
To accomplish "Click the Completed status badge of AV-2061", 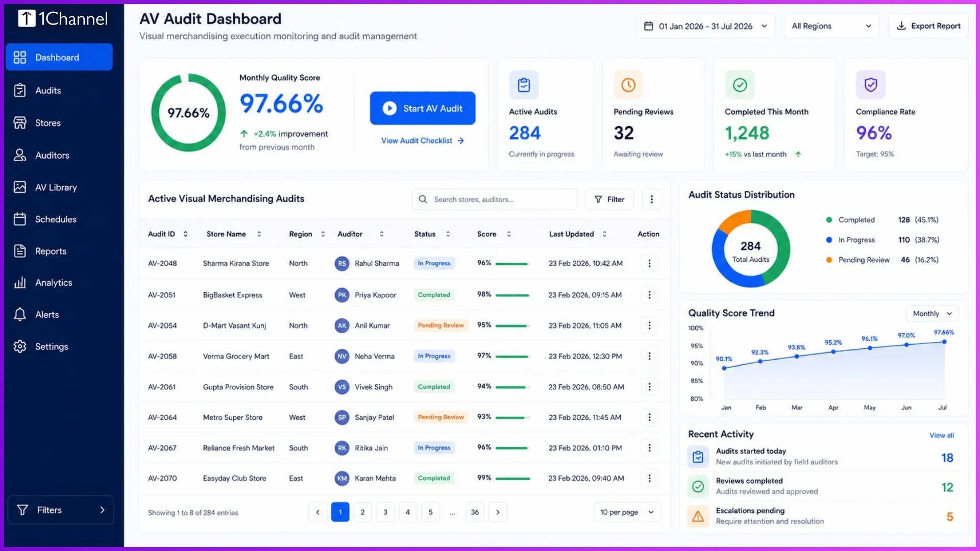I will (434, 387).
